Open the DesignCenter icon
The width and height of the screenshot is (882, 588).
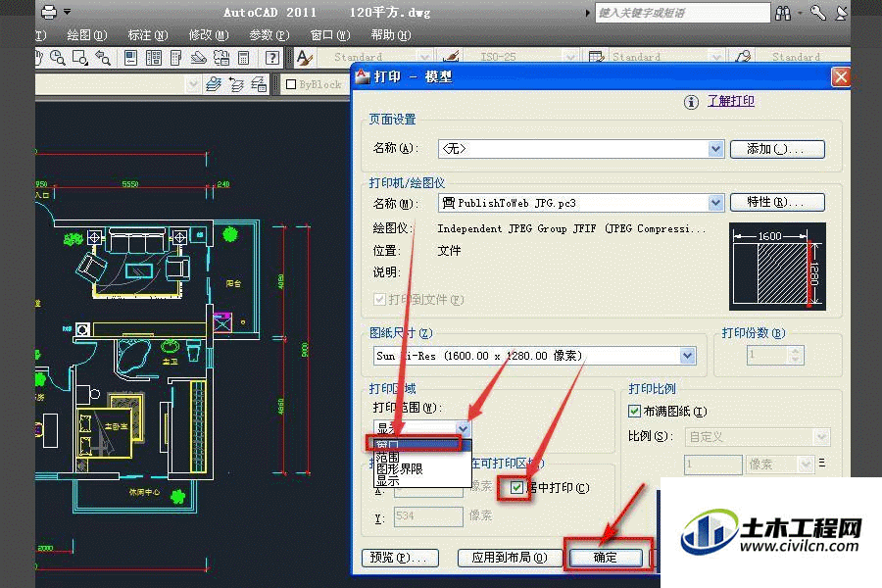(x=153, y=58)
